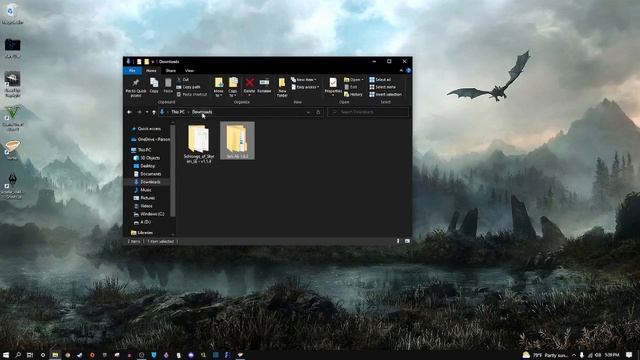Click the taskbar Search icon

click(18, 355)
